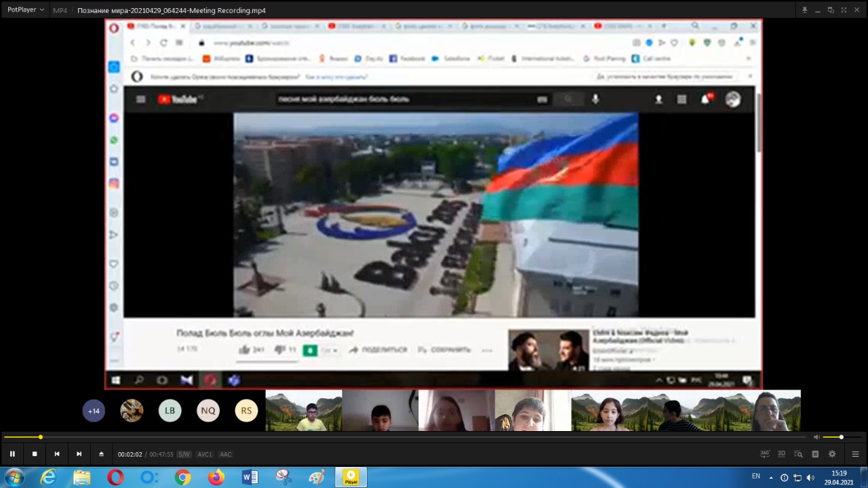The width and height of the screenshot is (868, 488).
Task: Open File Explorer from taskbar
Action: pos(81,478)
